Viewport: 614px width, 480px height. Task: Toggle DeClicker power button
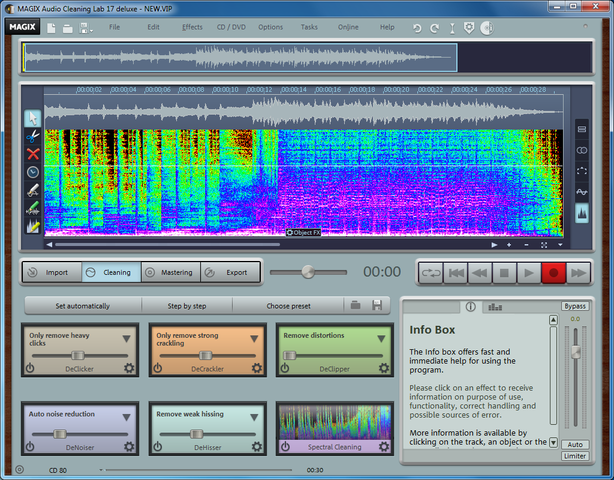[30, 368]
